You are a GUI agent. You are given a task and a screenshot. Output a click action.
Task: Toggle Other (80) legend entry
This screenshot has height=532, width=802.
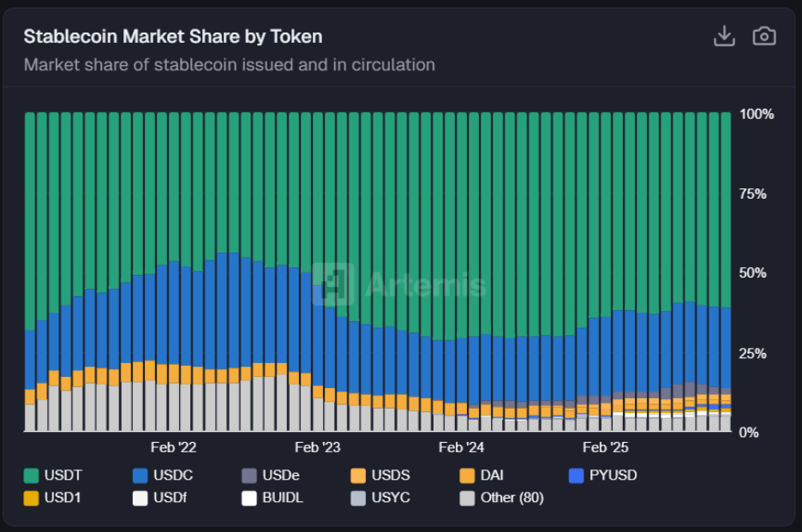click(512, 498)
